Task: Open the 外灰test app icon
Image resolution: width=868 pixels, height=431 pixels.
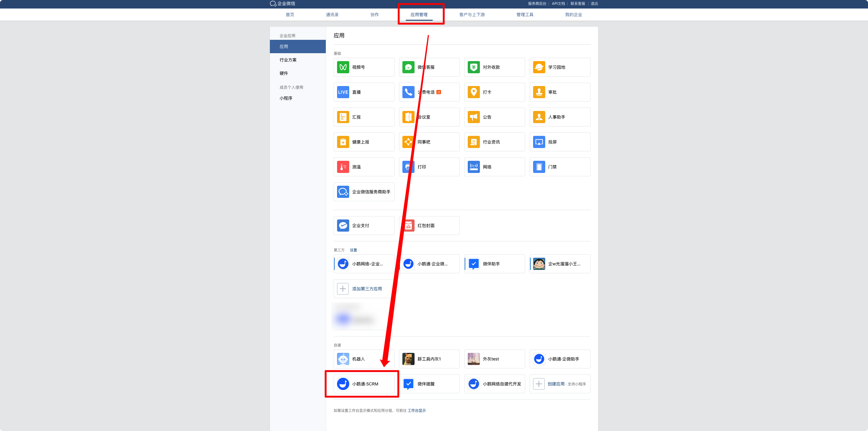Action: coord(474,359)
